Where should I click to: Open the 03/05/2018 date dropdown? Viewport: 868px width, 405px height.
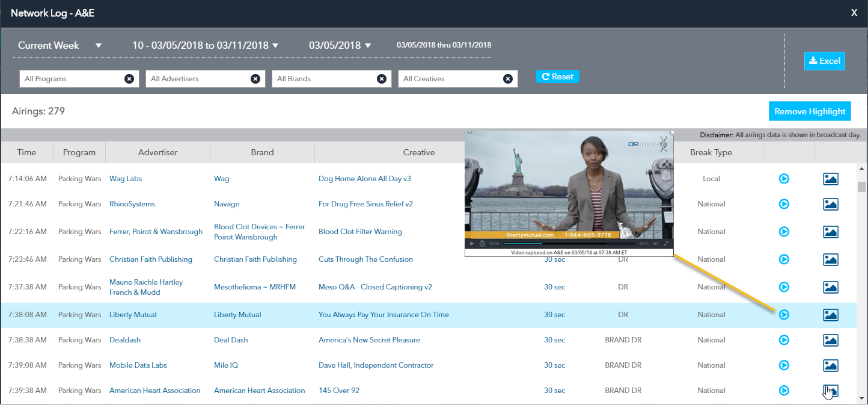[x=340, y=46]
